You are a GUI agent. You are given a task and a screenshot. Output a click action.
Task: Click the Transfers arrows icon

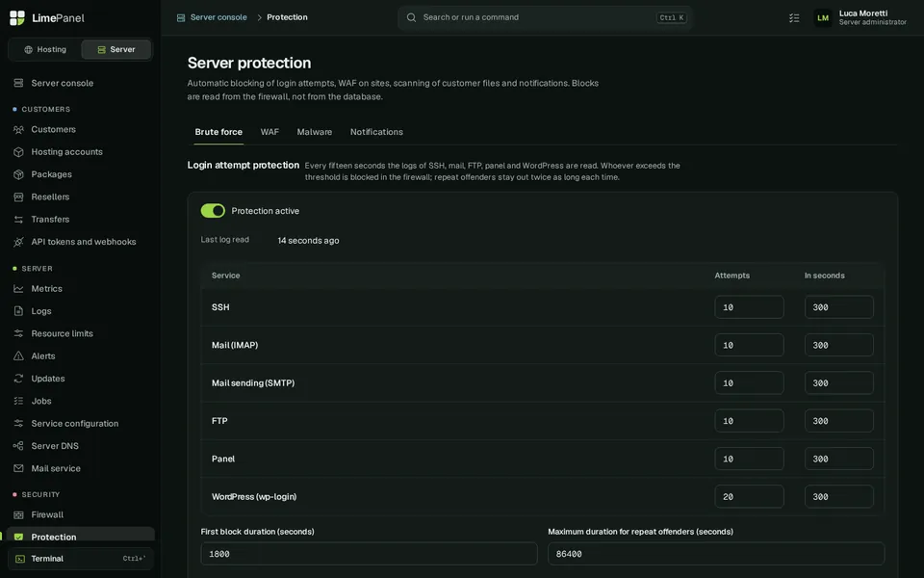pyautogui.click(x=19, y=219)
